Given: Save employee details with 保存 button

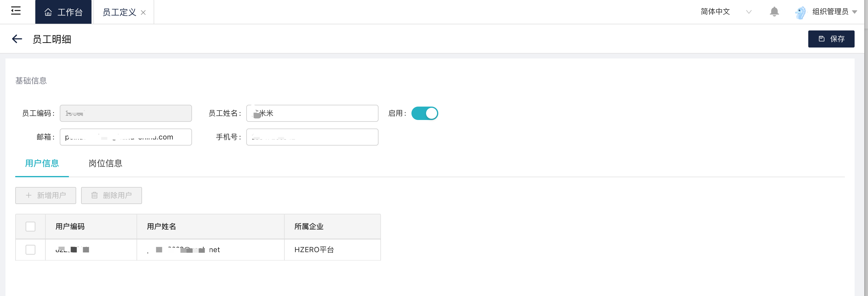Looking at the screenshot, I should click(831, 39).
